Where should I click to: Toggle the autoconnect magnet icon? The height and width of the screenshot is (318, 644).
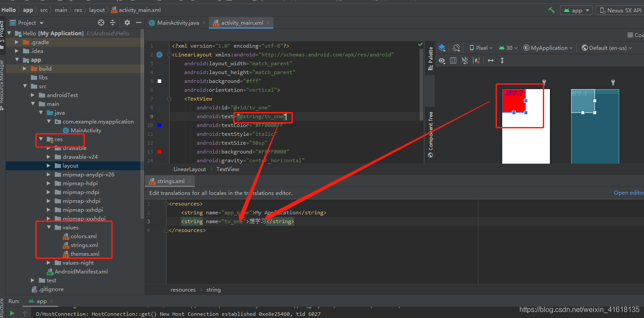point(465,60)
